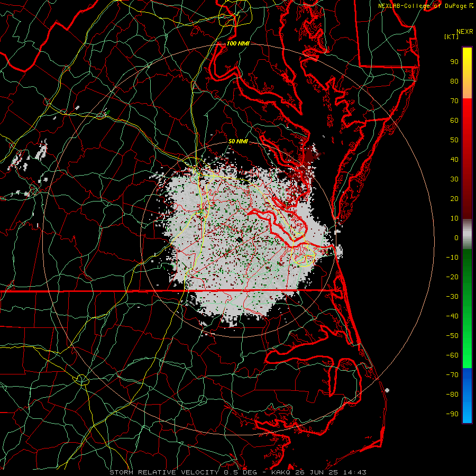Screen dimensions: 476x476
Task: Click the 50 value on velocity scale
Action: pos(454,140)
